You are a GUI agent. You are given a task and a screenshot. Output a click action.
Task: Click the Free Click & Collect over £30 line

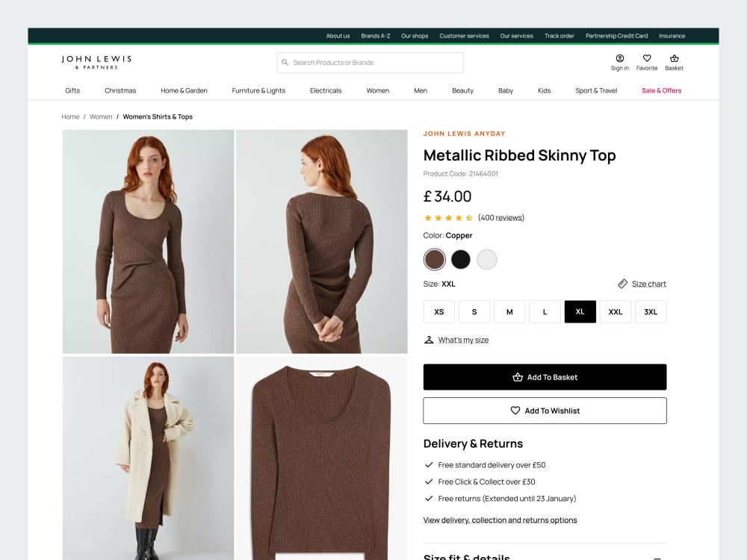486,482
